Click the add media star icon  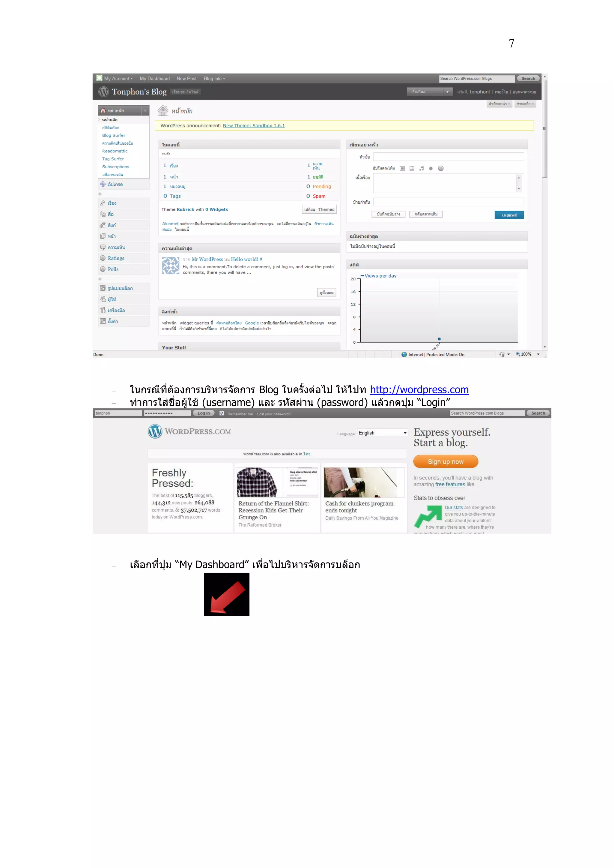click(431, 168)
